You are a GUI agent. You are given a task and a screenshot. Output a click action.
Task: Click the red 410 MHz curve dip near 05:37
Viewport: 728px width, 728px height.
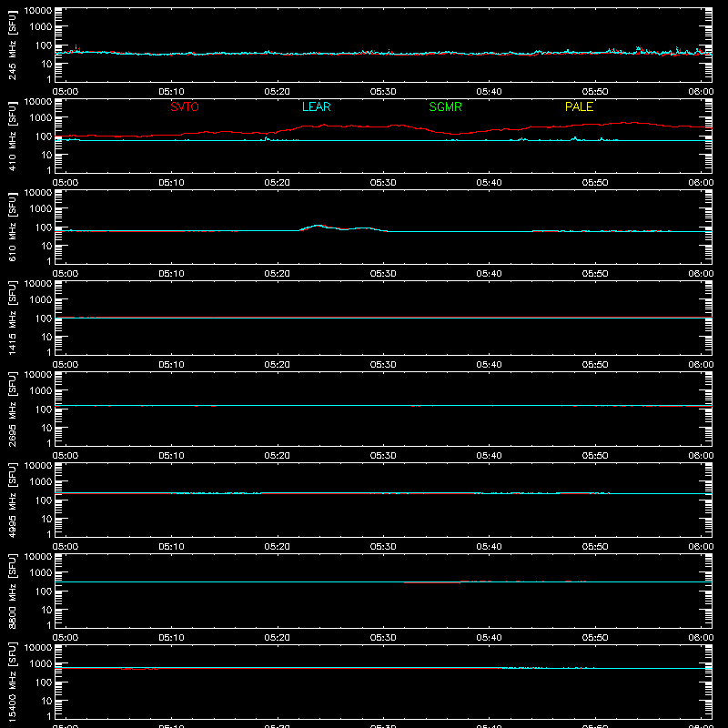click(455, 134)
